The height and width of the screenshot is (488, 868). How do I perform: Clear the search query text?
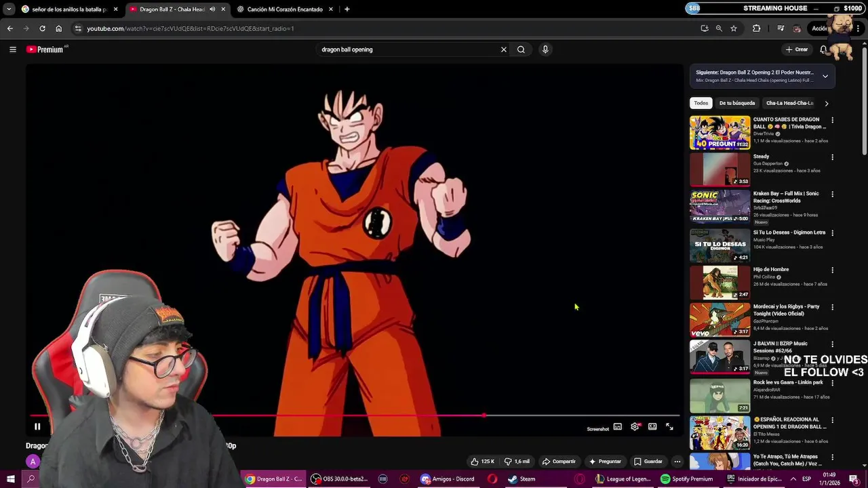pos(504,49)
